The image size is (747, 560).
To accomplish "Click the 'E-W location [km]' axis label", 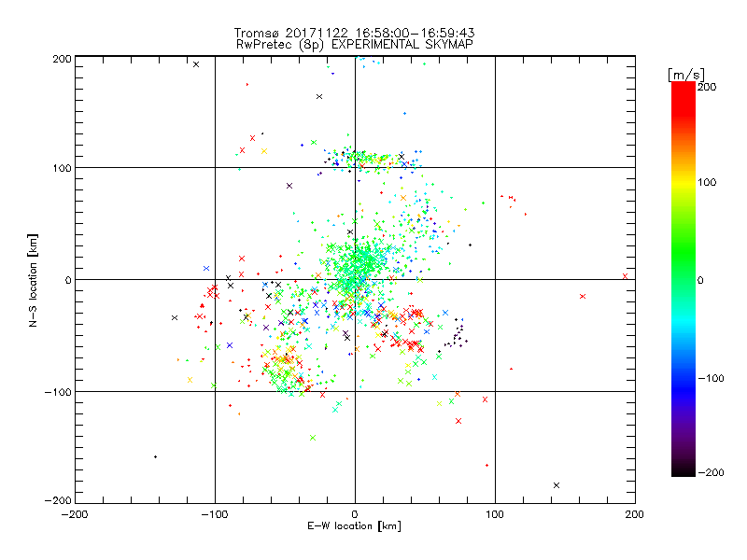I will [354, 525].
